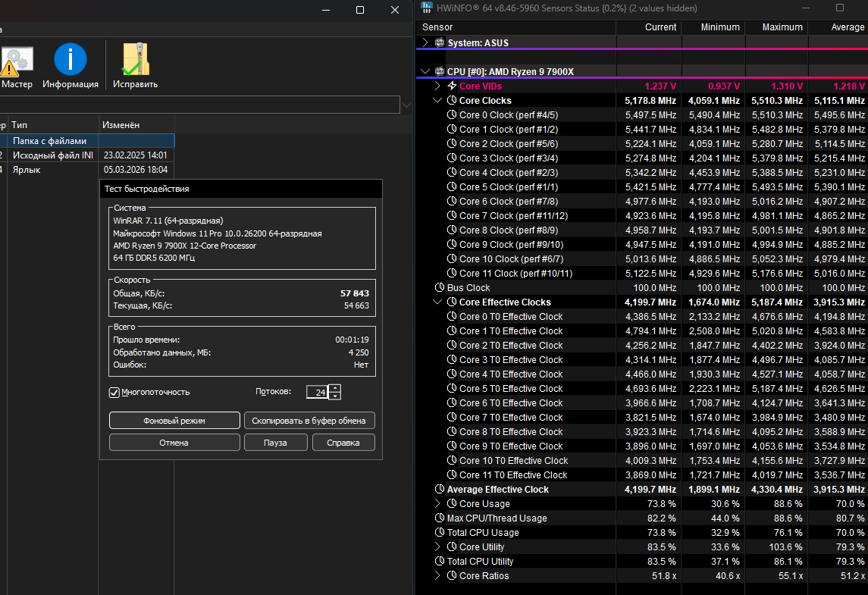Click clock icon of Core Utility row
The width and height of the screenshot is (868, 595).
pyautogui.click(x=452, y=546)
